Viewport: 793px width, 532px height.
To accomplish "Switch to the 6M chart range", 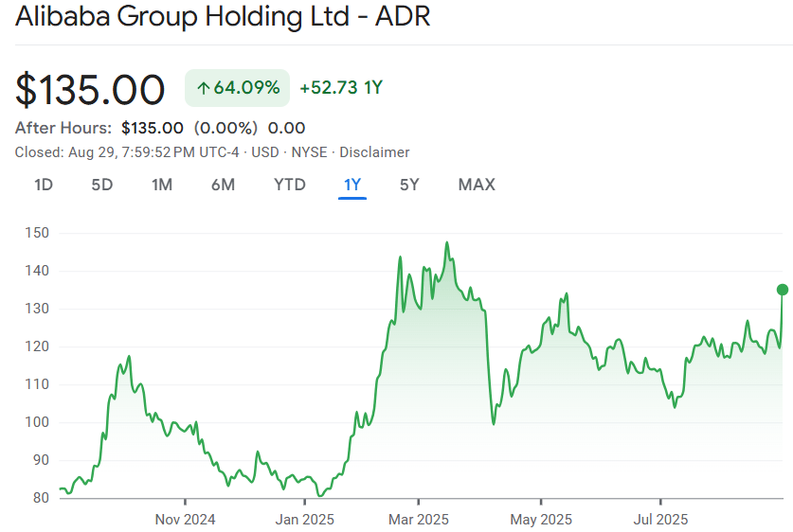I will click(223, 185).
